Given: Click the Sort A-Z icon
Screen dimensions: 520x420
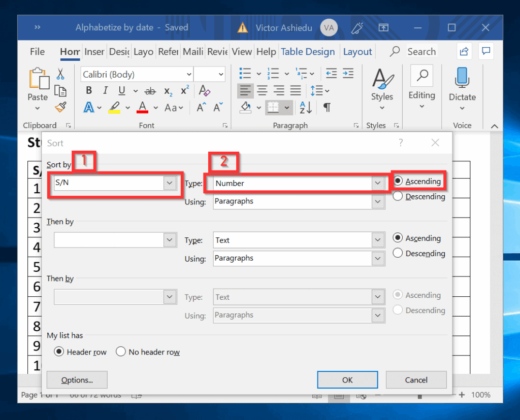Looking at the screenshot, I should click(x=305, y=108).
